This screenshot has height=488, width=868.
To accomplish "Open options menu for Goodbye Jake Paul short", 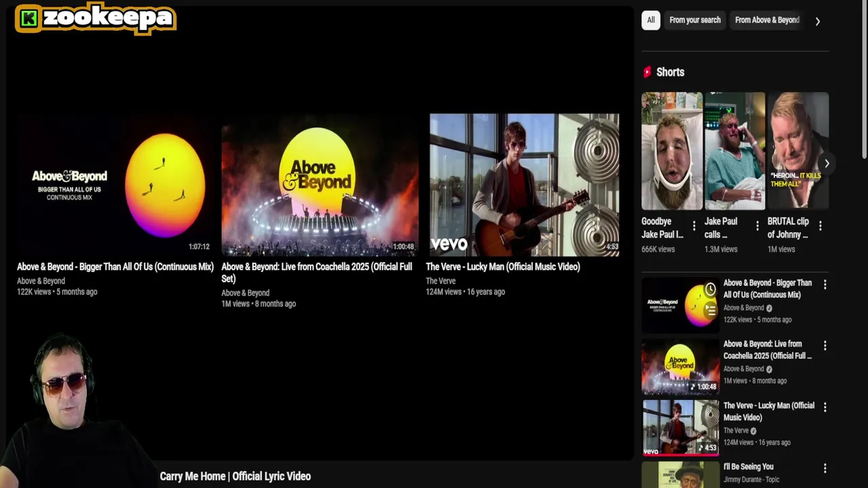I will point(694,226).
